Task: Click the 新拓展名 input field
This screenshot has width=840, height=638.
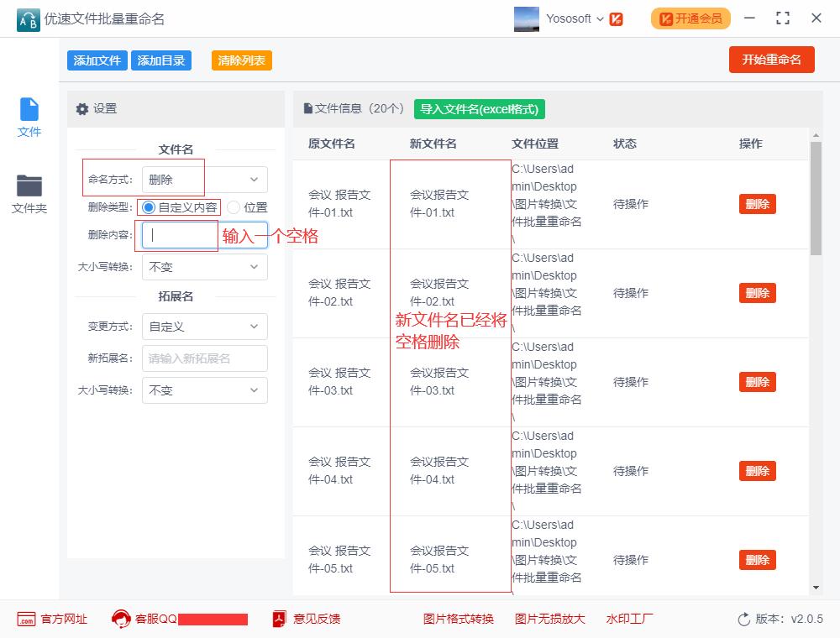Action: [205, 358]
